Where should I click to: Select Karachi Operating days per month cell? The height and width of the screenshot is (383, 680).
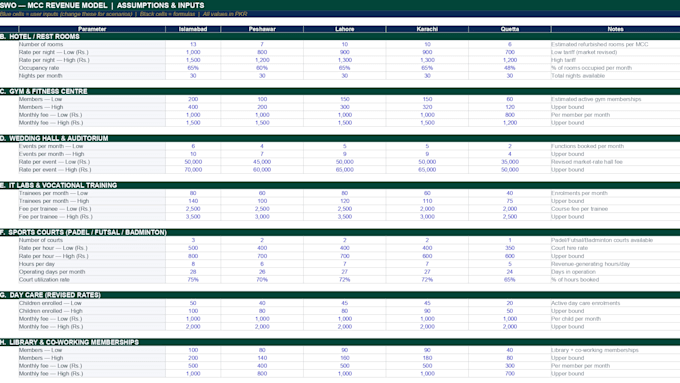pyautogui.click(x=427, y=272)
